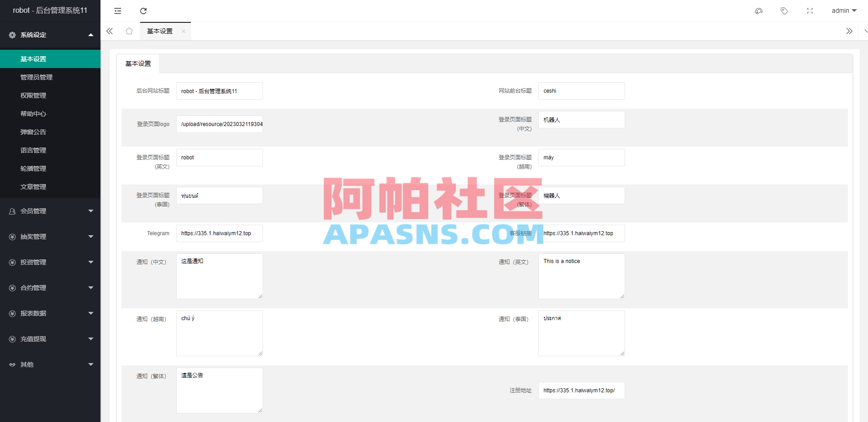Click the tag icon in the header
Screen dimensions: 868x422
click(784, 11)
